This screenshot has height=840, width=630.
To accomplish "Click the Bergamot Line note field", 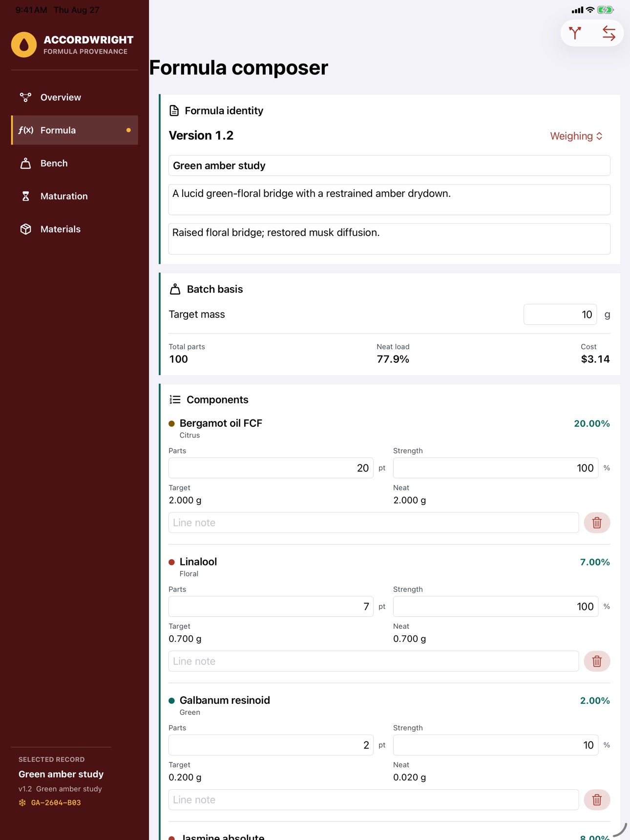I will [x=374, y=523].
